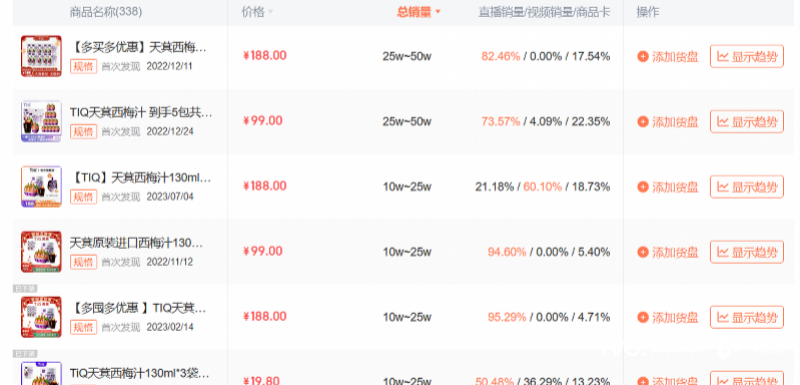Image resolution: width=800 pixels, height=385 pixels.
Task: Sort by 价格 column arrow
Action: (270, 12)
